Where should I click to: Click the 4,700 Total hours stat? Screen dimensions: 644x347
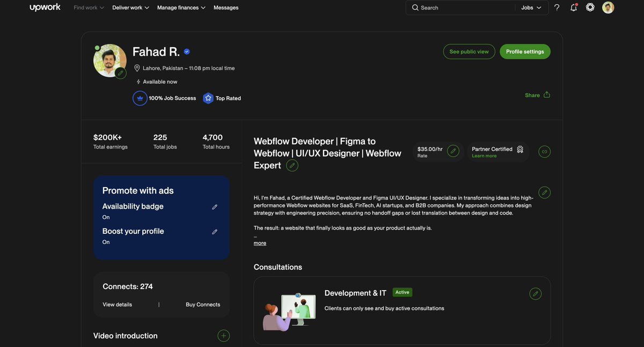[x=216, y=142]
